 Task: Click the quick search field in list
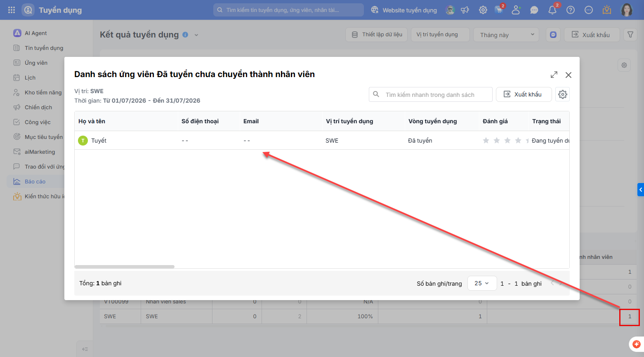[431, 94]
